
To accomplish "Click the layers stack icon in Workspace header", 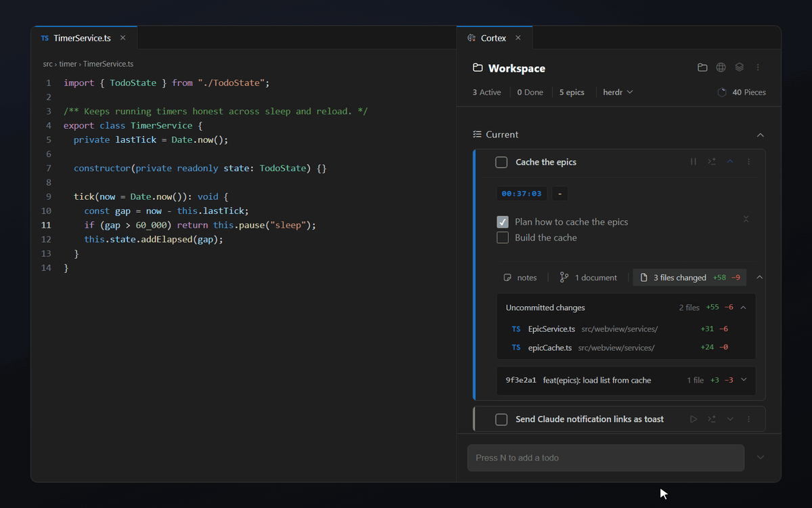I will 740,68.
